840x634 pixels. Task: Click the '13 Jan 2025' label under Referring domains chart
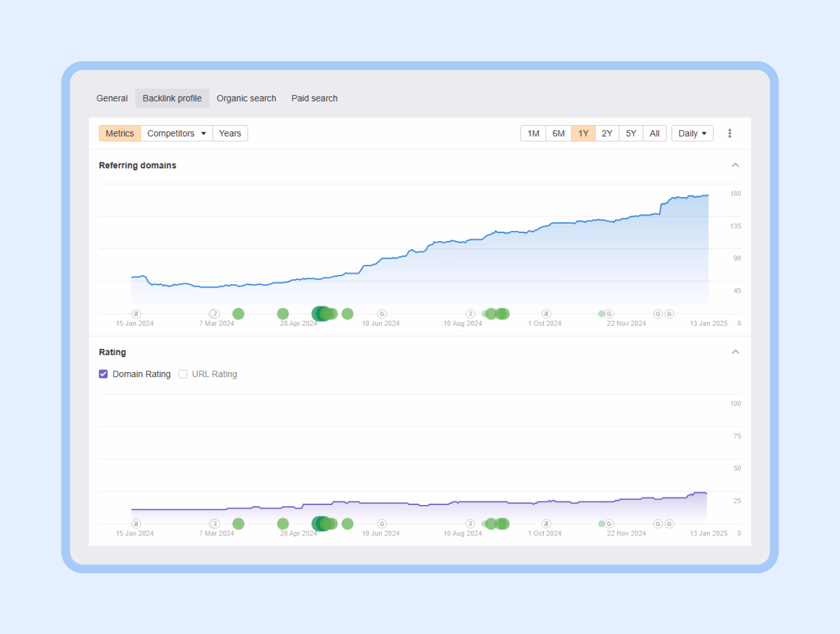click(708, 324)
